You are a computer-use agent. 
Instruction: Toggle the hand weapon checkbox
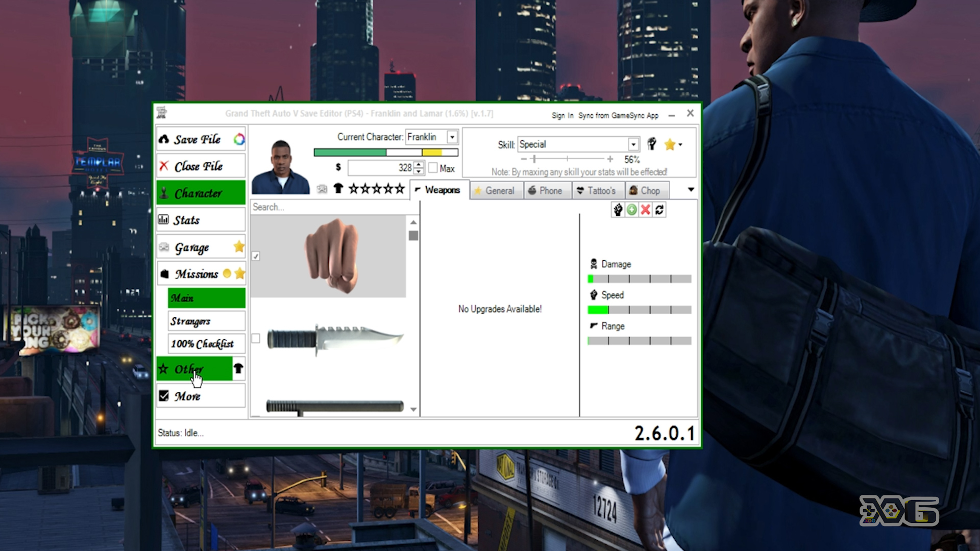[255, 256]
